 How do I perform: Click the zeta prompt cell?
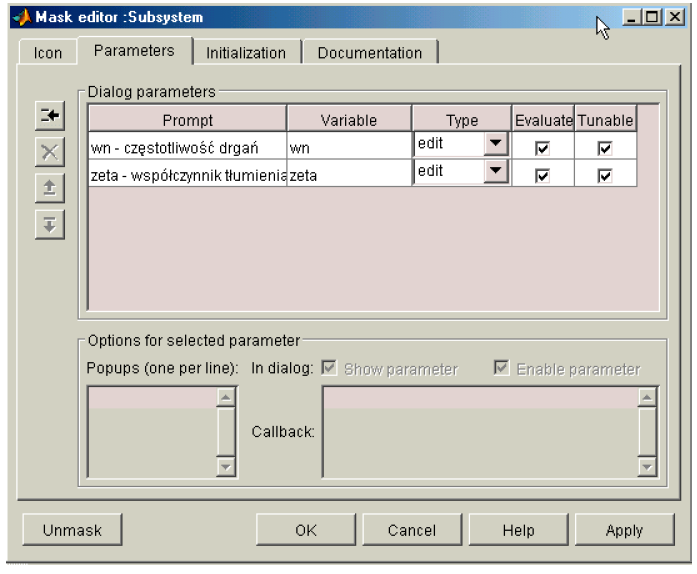[x=187, y=175]
